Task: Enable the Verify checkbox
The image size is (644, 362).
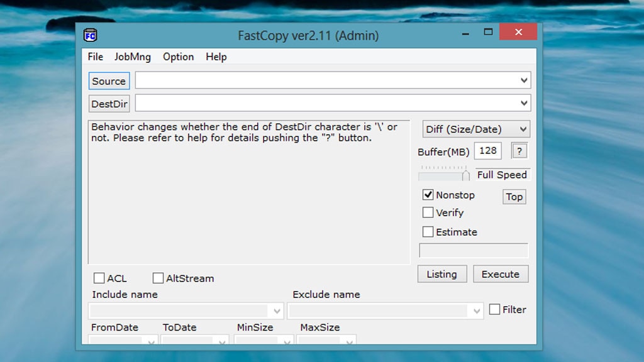Action: tap(428, 213)
